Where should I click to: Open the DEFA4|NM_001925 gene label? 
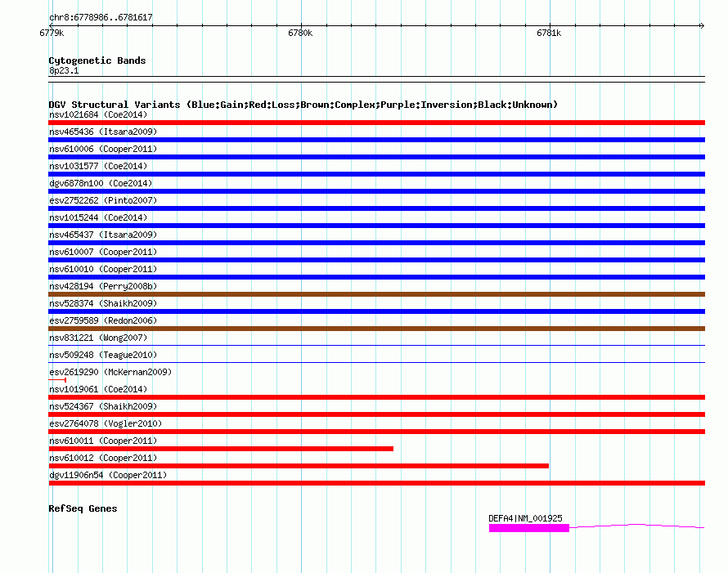(525, 518)
